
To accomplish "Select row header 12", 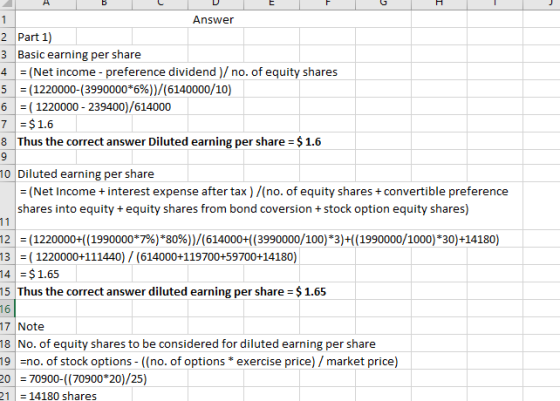I will tap(8, 239).
